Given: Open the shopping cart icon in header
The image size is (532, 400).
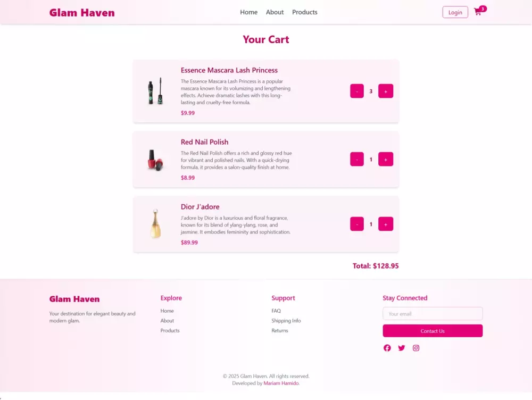Looking at the screenshot, I should pos(478,12).
